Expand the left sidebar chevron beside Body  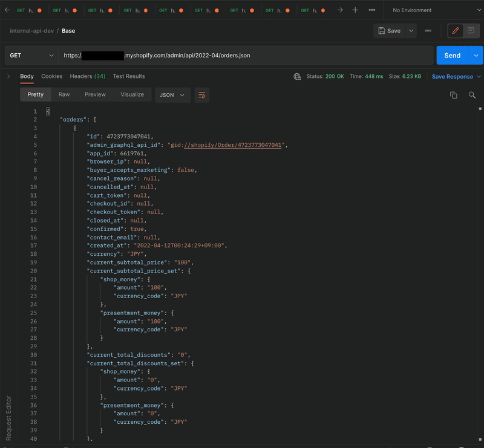(x=8, y=77)
